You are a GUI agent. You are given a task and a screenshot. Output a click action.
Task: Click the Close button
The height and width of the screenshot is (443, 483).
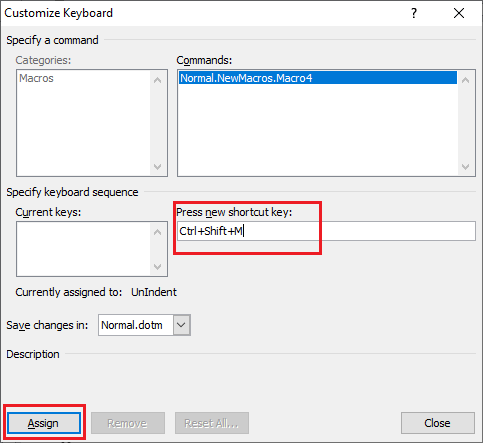(x=438, y=423)
